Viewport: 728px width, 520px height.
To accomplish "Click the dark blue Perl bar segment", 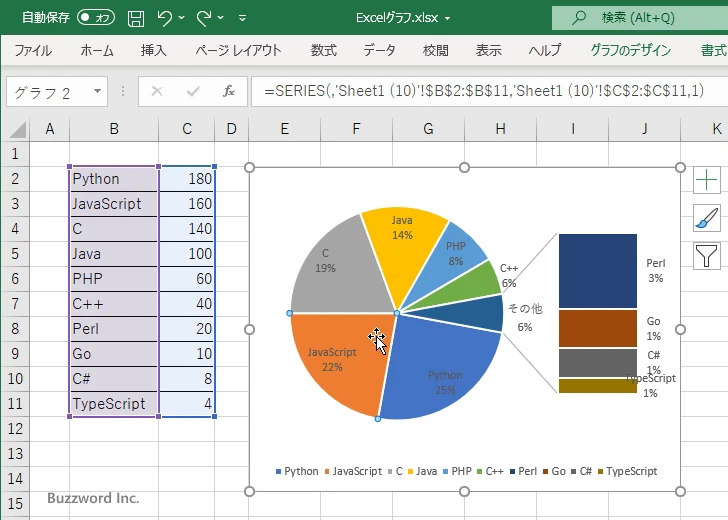I will pyautogui.click(x=598, y=271).
